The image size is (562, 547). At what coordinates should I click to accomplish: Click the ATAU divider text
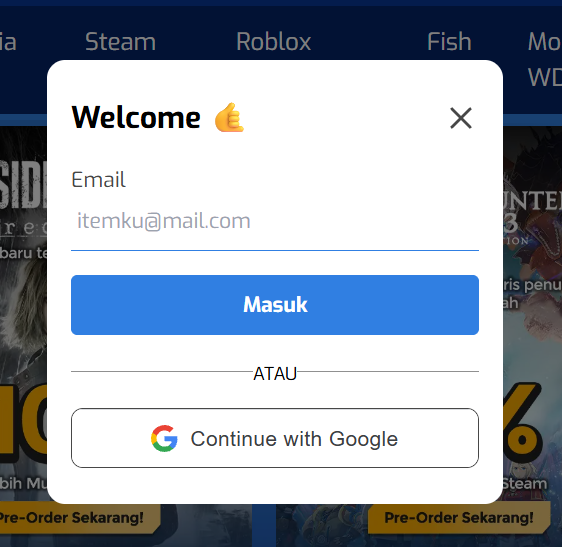tap(275, 374)
